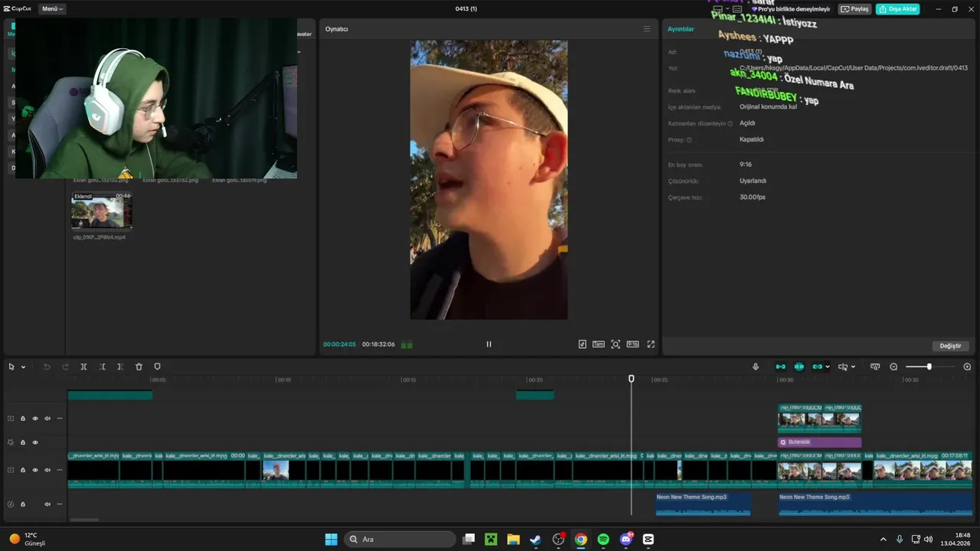This screenshot has width=980, height=551.
Task: Open the linkage options dropdown arrow
Action: click(828, 367)
